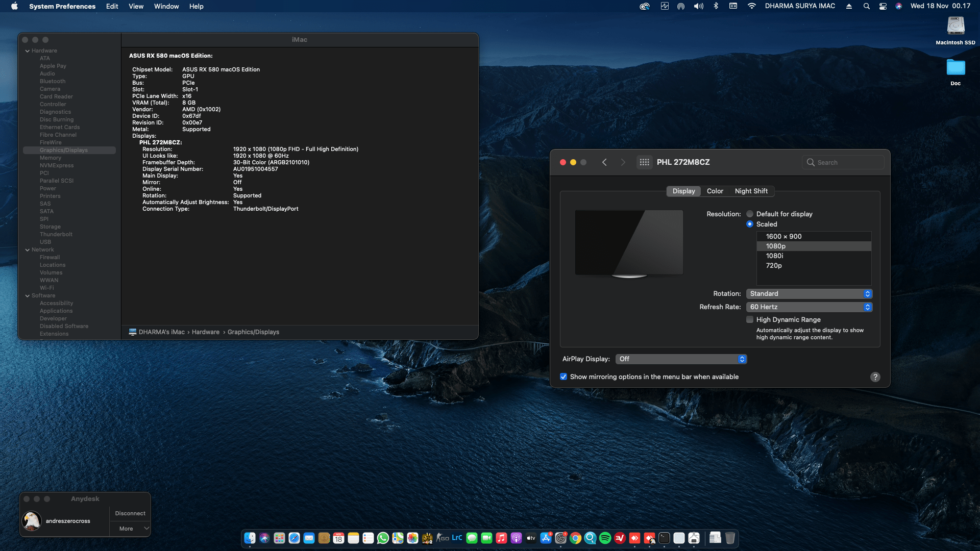Image resolution: width=980 pixels, height=551 pixels.
Task: Select Default for display resolution
Action: [750, 214]
